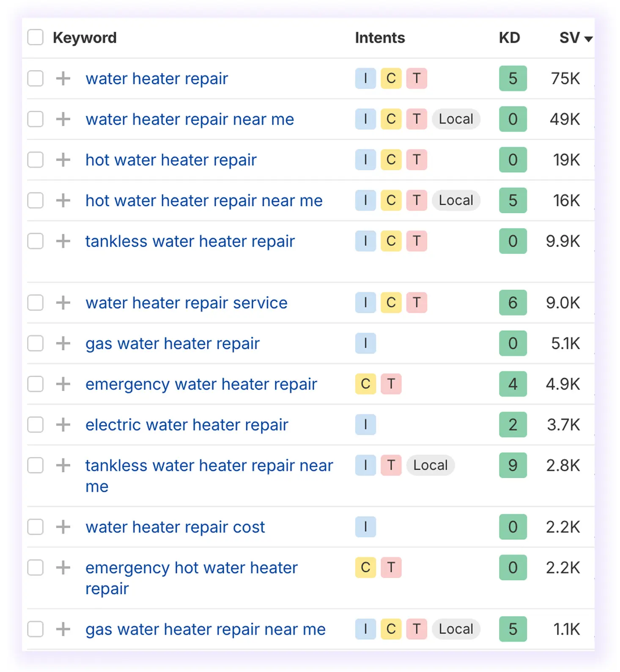Click the "I" intent badge for "water heater repair"
Screen dimensions: 620x672
click(x=365, y=79)
